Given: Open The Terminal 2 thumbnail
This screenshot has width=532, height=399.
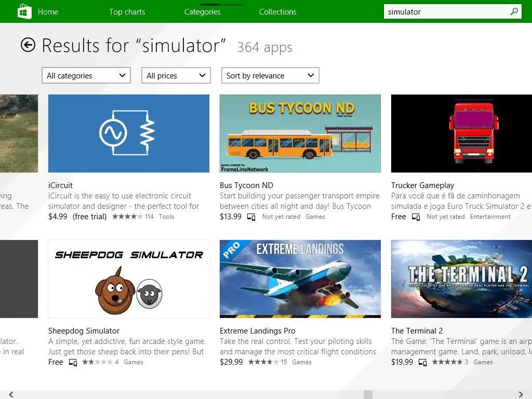Looking at the screenshot, I should tap(461, 279).
